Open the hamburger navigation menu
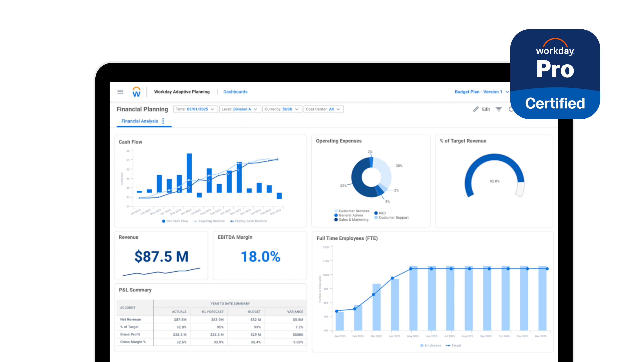 [x=120, y=91]
